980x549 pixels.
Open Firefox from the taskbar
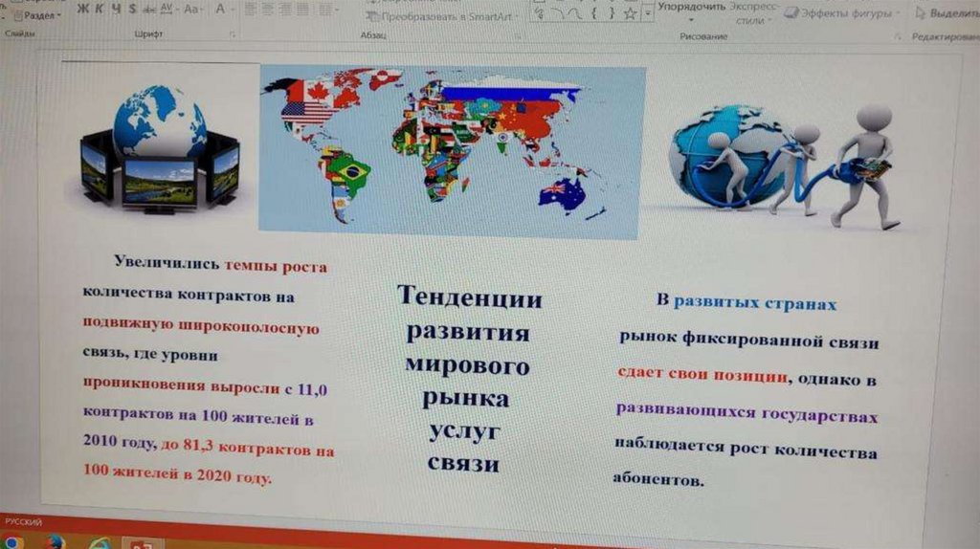tap(55, 542)
